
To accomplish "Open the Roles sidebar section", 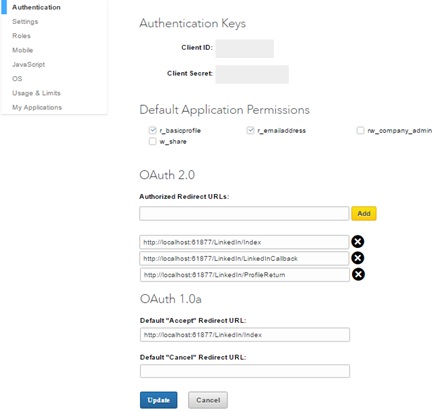I will (x=21, y=36).
